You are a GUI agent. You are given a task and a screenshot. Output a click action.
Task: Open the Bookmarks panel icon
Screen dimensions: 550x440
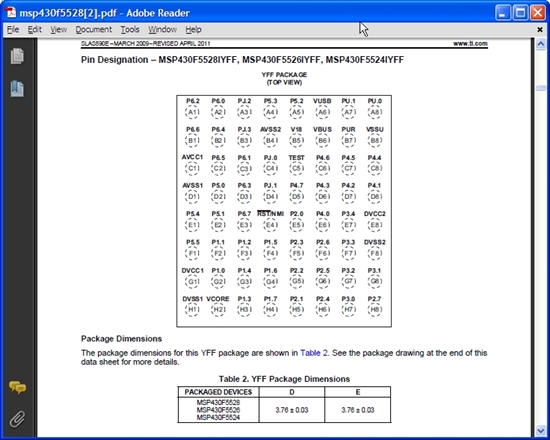tap(17, 88)
